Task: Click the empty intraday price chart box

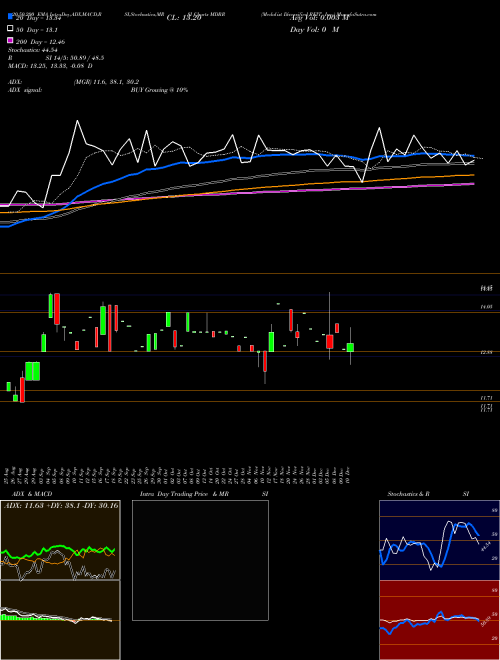Action: coord(200,560)
